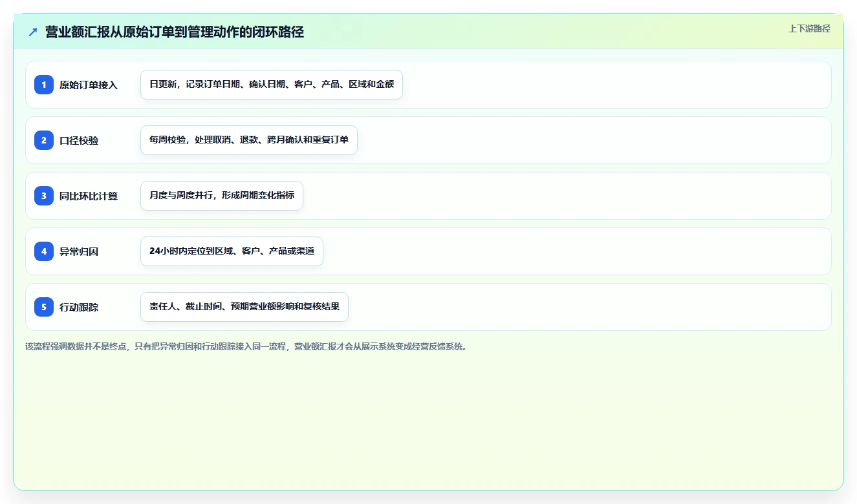Click the arrow icon beside the title

[33, 32]
